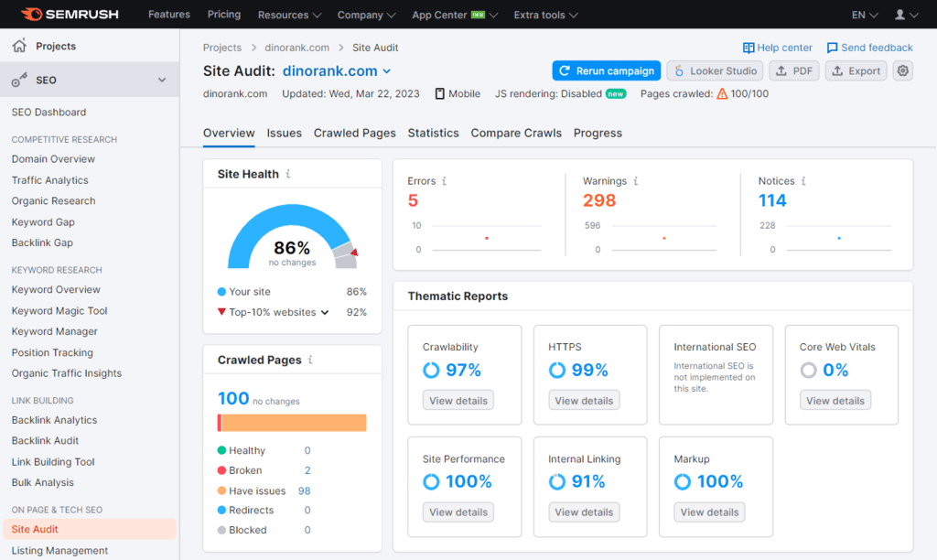
Task: Click the Notices count 114
Action: (772, 200)
